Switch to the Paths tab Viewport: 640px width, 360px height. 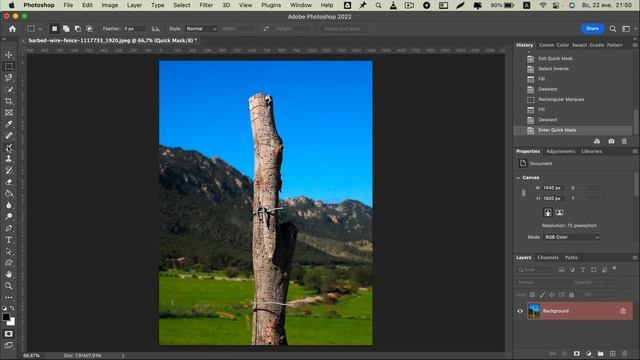(571, 258)
